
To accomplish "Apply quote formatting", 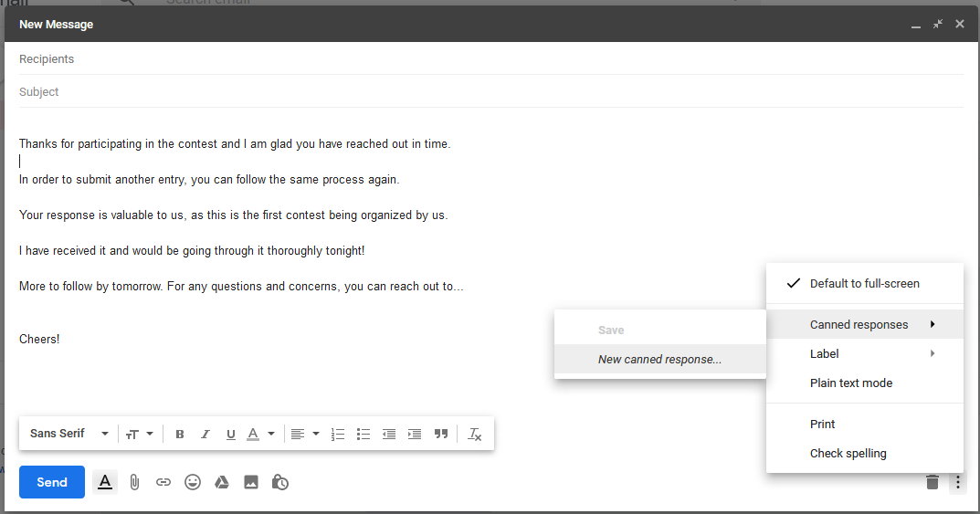I will pos(440,434).
